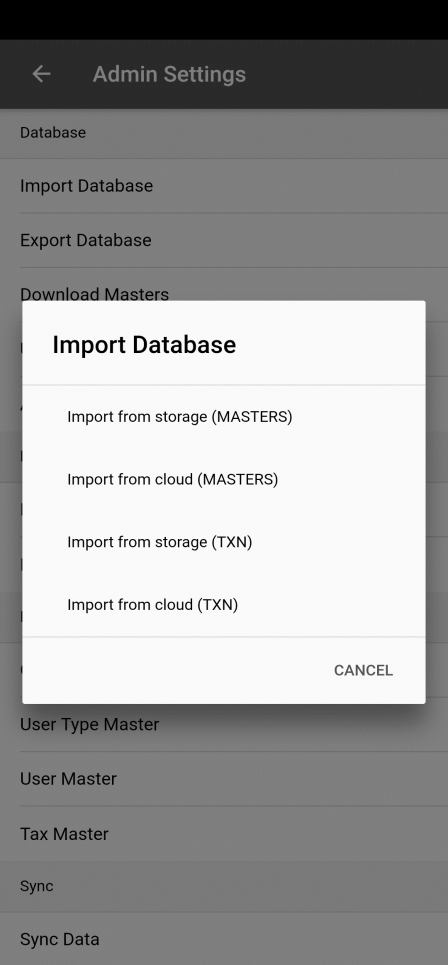Choose Import from cloud (MASTERS)
The height and width of the screenshot is (965, 448).
[224, 479]
